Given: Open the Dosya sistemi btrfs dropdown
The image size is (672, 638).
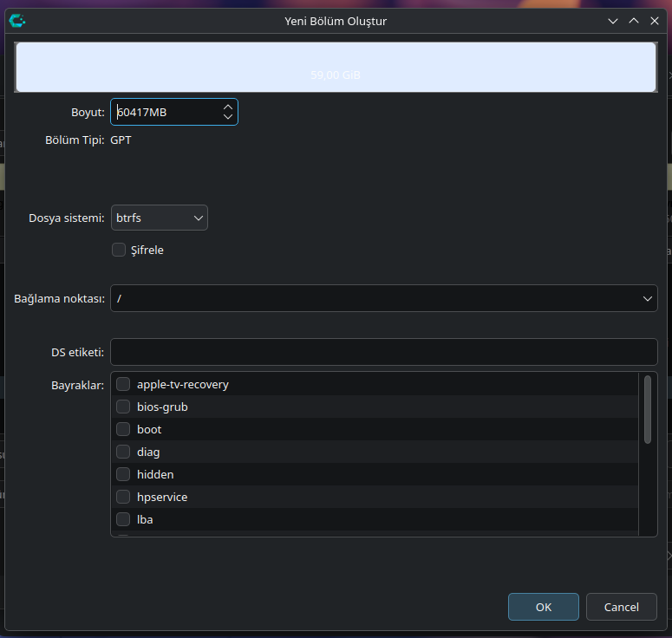Looking at the screenshot, I should tap(160, 218).
